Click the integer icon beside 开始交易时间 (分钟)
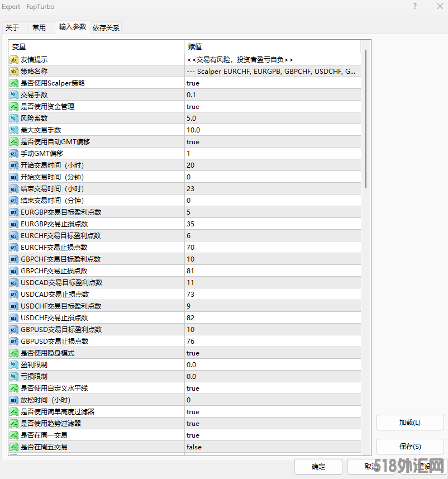 [14, 177]
